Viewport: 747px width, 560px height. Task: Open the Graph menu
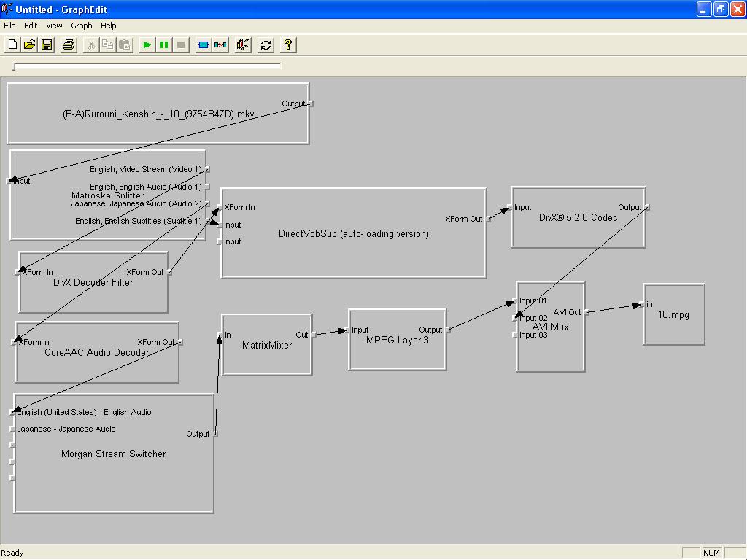[82, 26]
